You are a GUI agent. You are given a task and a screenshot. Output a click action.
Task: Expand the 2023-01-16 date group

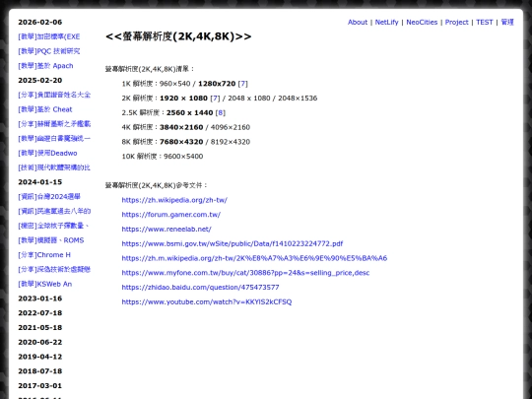(x=40, y=299)
